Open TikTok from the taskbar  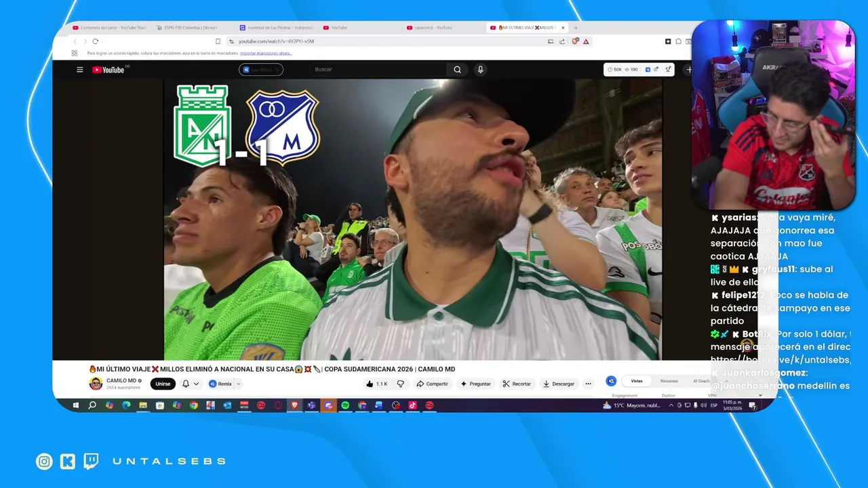pos(412,405)
